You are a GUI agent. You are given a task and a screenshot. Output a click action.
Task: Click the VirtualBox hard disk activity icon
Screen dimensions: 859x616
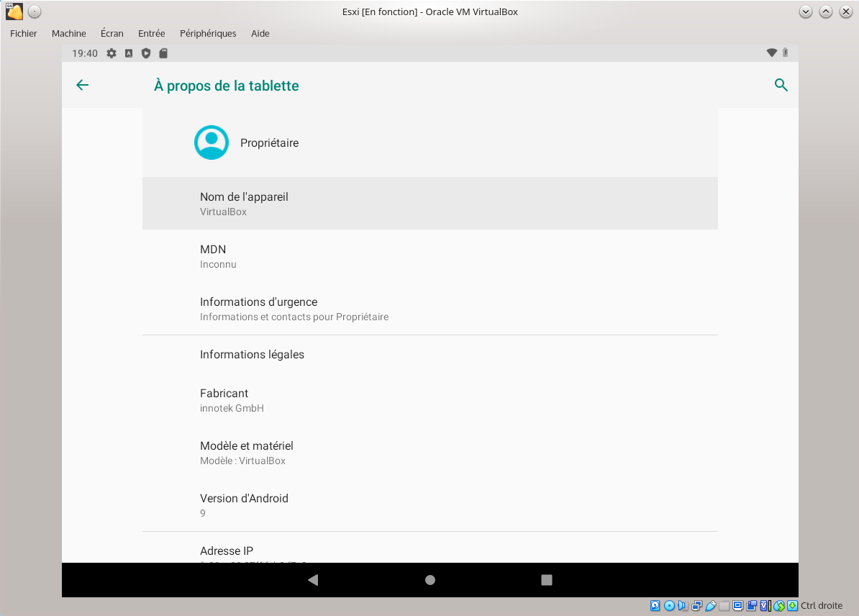pyautogui.click(x=655, y=606)
